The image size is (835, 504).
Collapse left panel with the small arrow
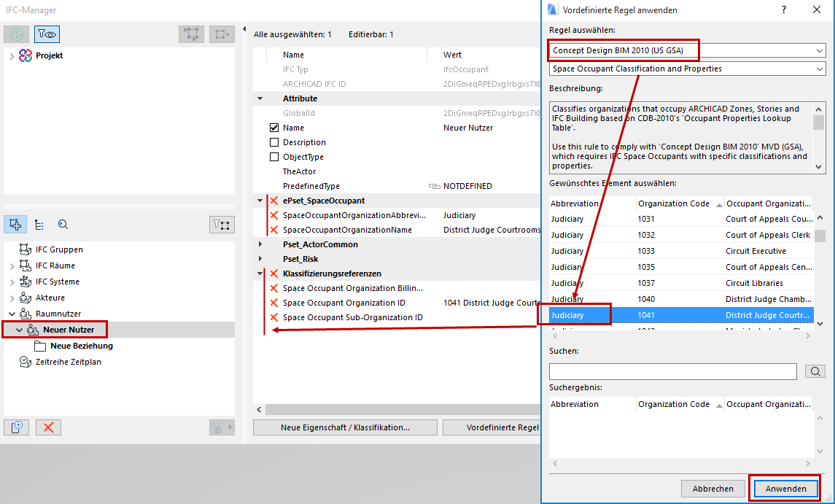click(x=244, y=29)
